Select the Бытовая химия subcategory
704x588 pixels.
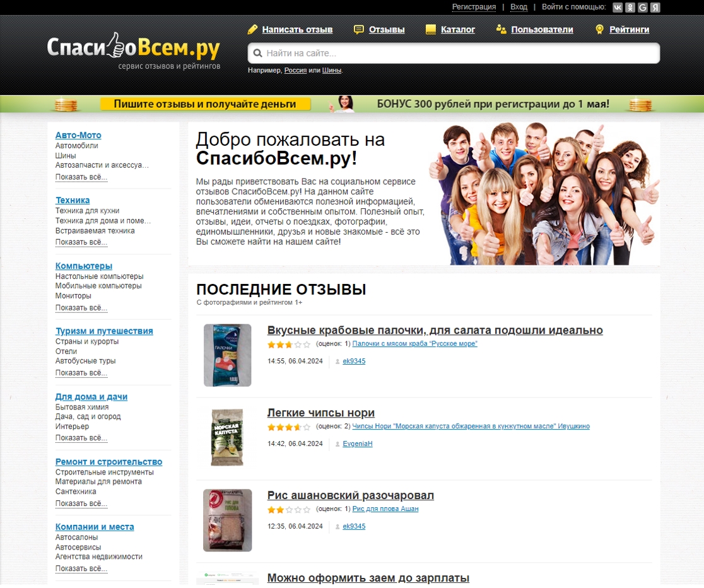(x=82, y=408)
